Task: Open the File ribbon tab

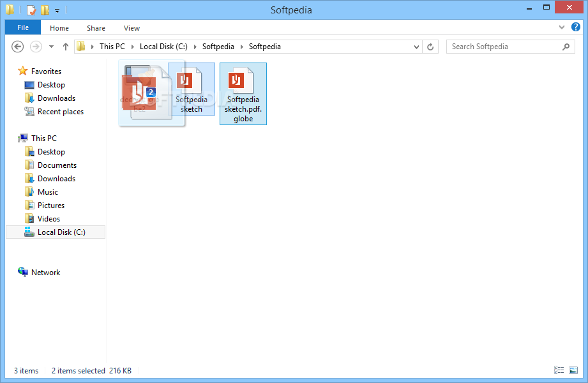Action: pyautogui.click(x=23, y=27)
